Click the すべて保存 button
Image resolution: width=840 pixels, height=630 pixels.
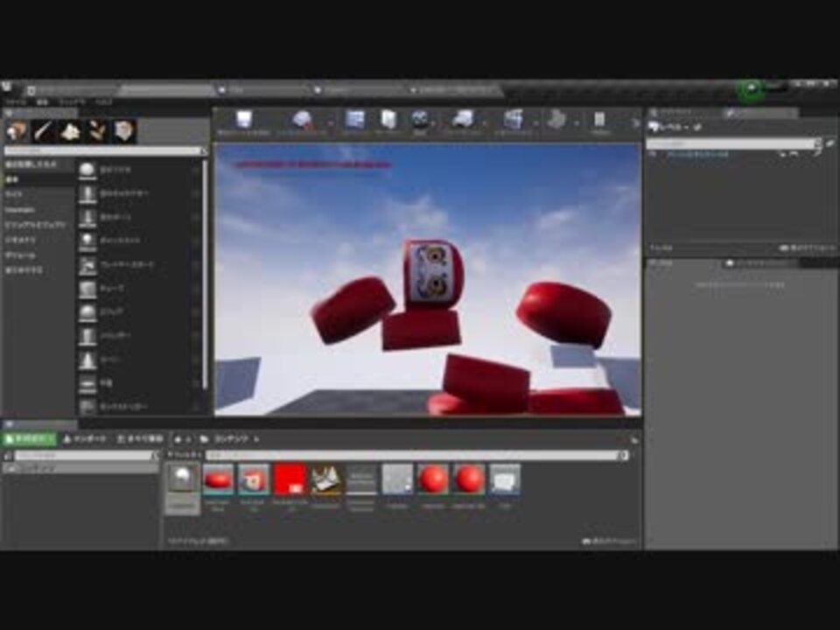(140, 439)
